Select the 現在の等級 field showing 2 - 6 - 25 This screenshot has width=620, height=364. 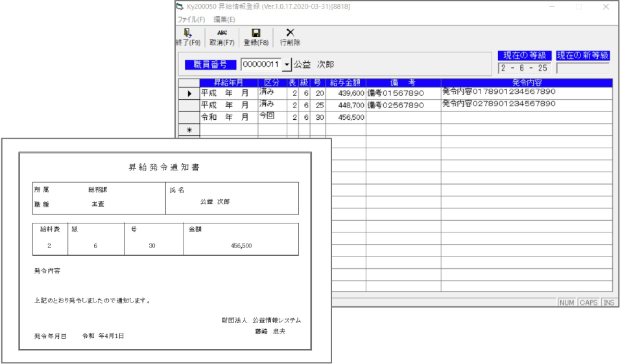tap(524, 68)
